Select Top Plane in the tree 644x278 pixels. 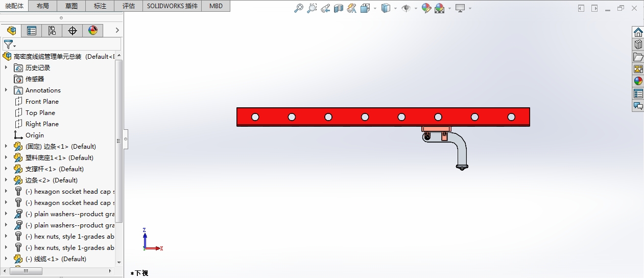[x=40, y=112]
